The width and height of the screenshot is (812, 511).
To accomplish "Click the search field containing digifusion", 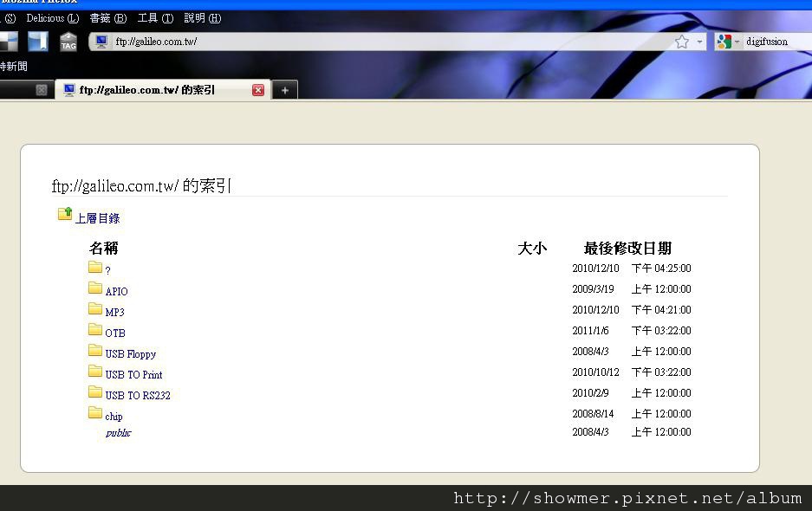I will point(776,42).
